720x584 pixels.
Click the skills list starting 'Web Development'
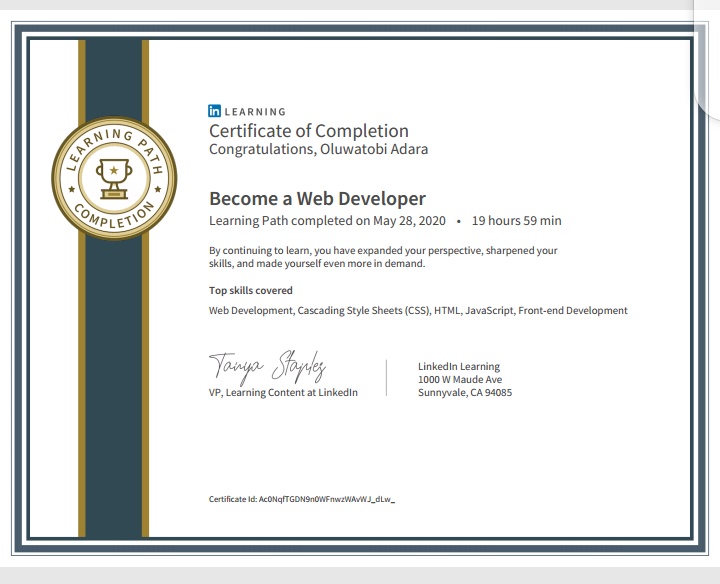point(418,311)
